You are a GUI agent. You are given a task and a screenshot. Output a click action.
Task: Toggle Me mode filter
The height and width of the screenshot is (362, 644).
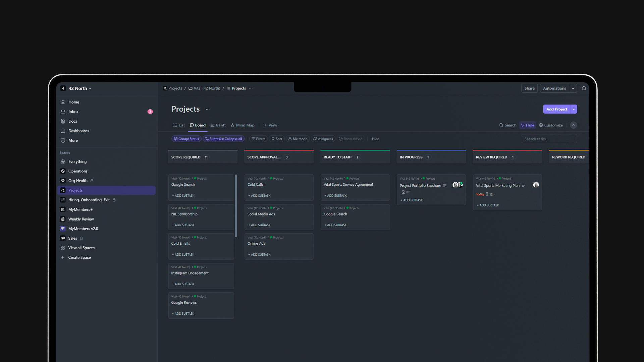point(298,139)
